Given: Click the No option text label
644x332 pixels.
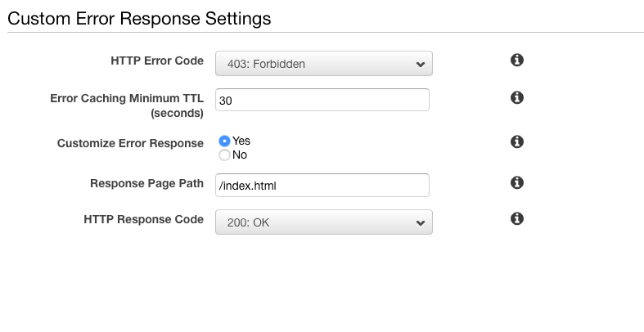Looking at the screenshot, I should 239,155.
